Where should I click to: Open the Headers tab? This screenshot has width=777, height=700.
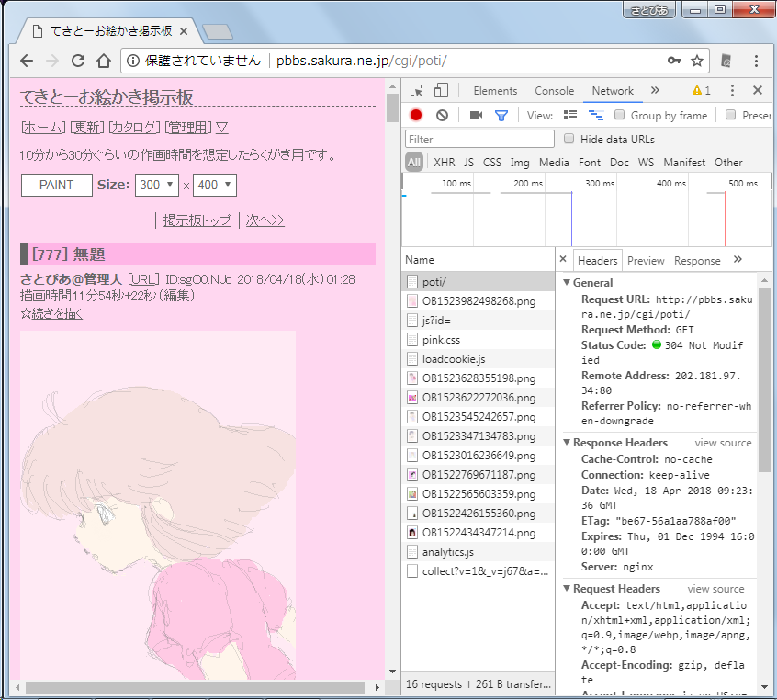(x=597, y=260)
